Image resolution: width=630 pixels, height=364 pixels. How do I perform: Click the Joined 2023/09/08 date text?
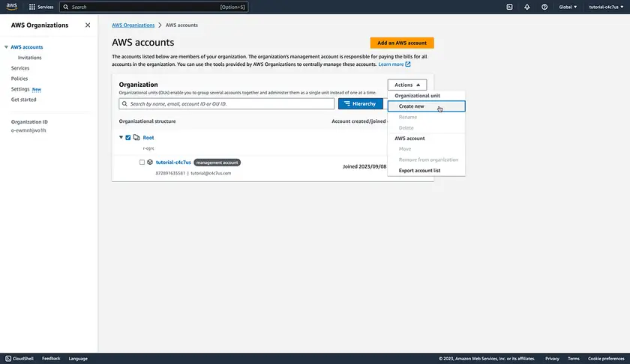364,166
